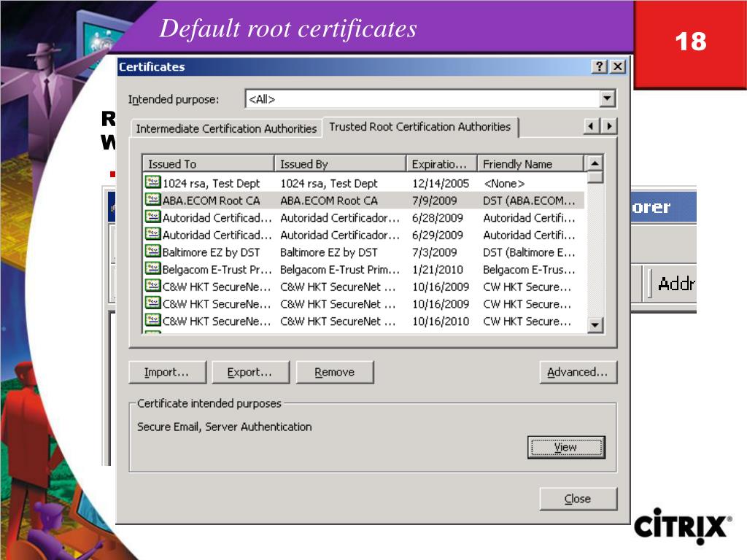Image resolution: width=747 pixels, height=560 pixels.
Task: Open certificate details with View button
Action: [566, 447]
